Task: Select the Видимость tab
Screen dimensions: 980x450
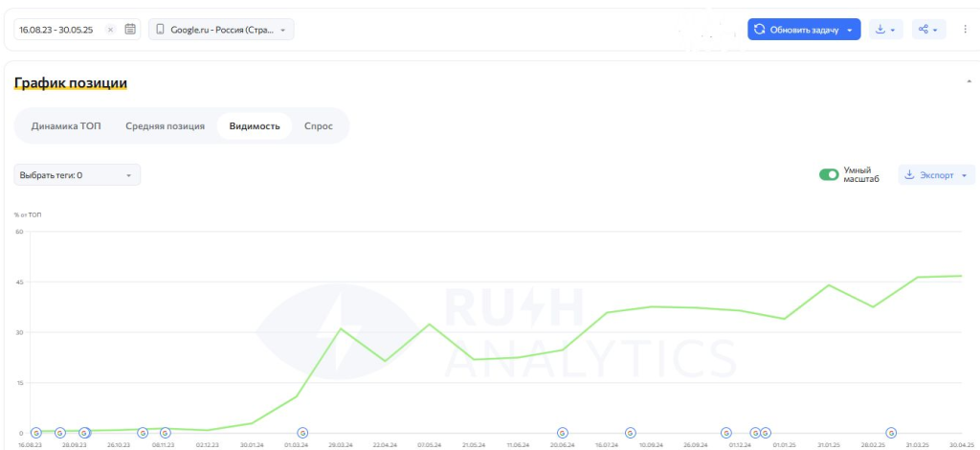Action: 254,126
